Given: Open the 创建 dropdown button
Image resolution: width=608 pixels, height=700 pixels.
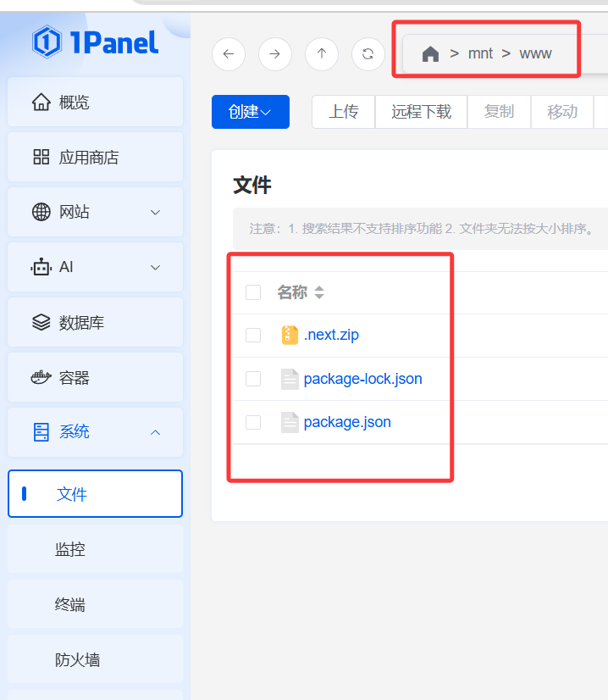Looking at the screenshot, I should click(250, 112).
